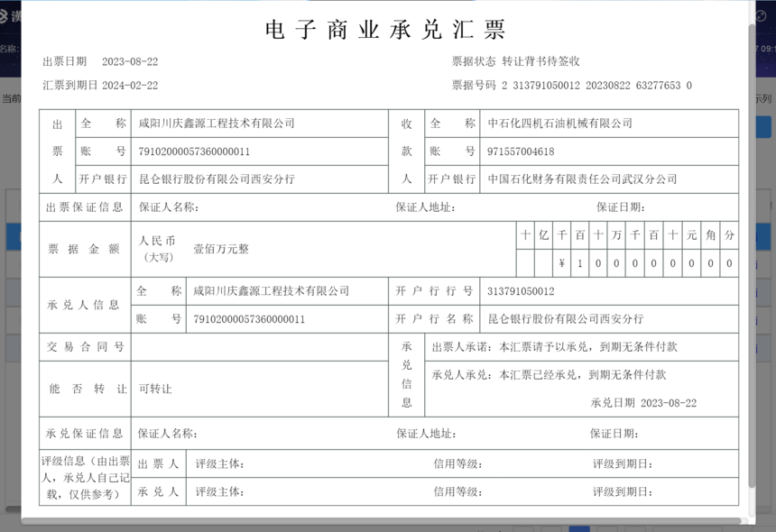
Task: Click 评级主体 in the 承兑人 rating row
Action: (220, 491)
